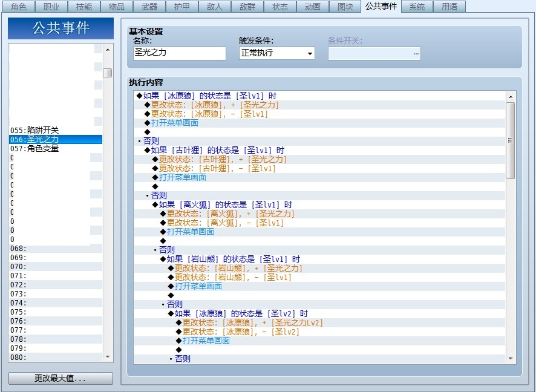Select empty event slot 072
This screenshot has height=392, width=536.
56,285
